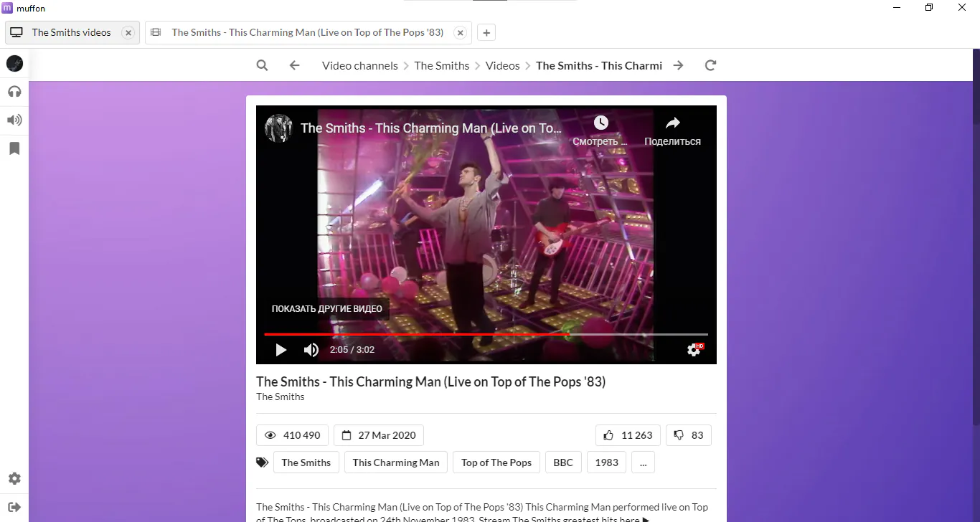Open the search magnifier in navigation bar

pos(262,65)
